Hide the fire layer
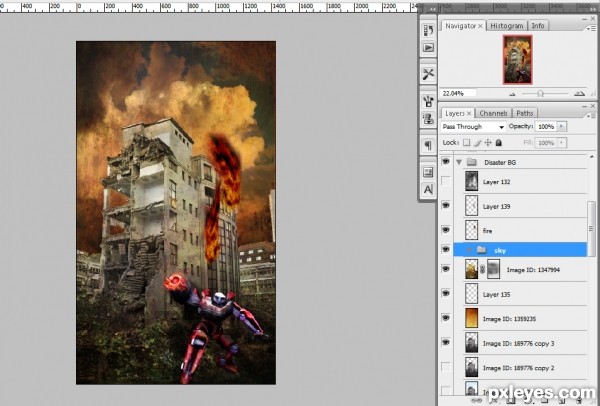This screenshot has height=406, width=600. 446,230
